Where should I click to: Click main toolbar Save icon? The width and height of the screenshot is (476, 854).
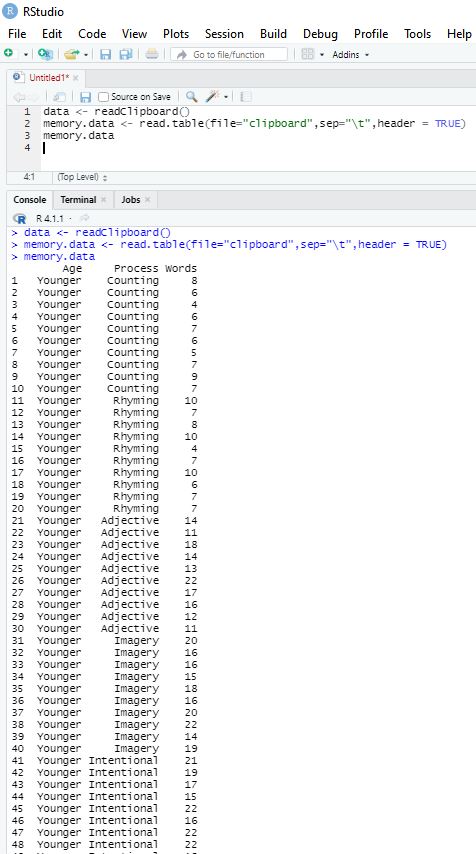click(106, 54)
